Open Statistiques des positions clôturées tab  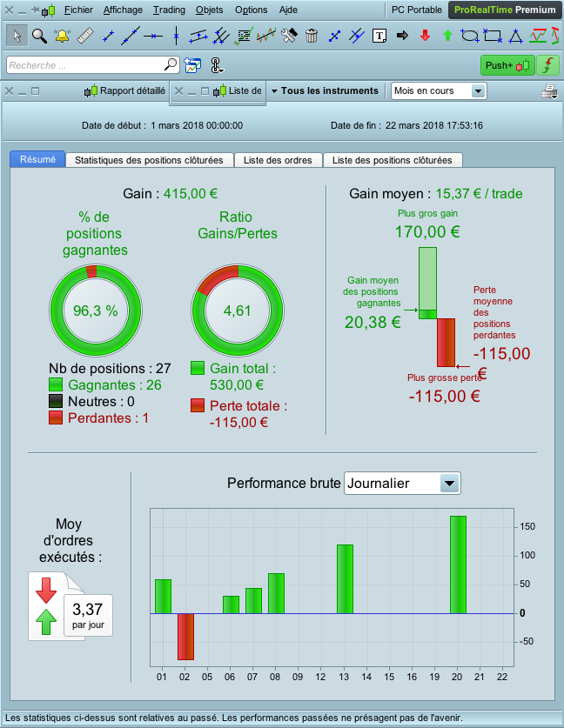click(x=149, y=160)
